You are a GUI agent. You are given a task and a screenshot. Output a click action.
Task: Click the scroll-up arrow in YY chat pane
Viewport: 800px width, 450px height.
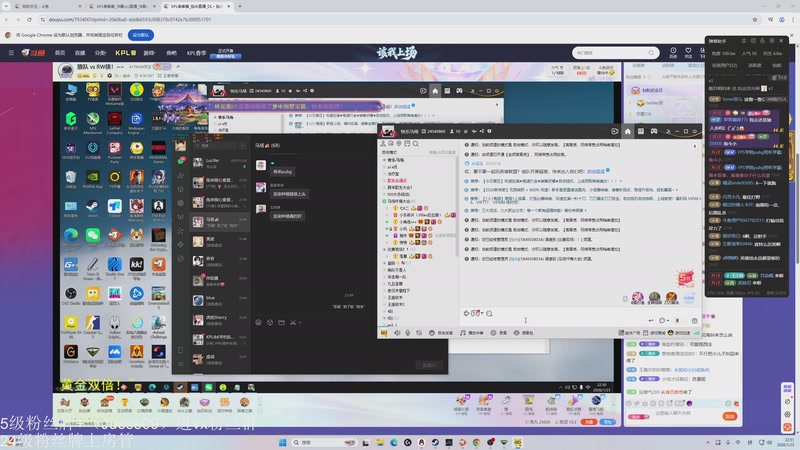click(694, 146)
